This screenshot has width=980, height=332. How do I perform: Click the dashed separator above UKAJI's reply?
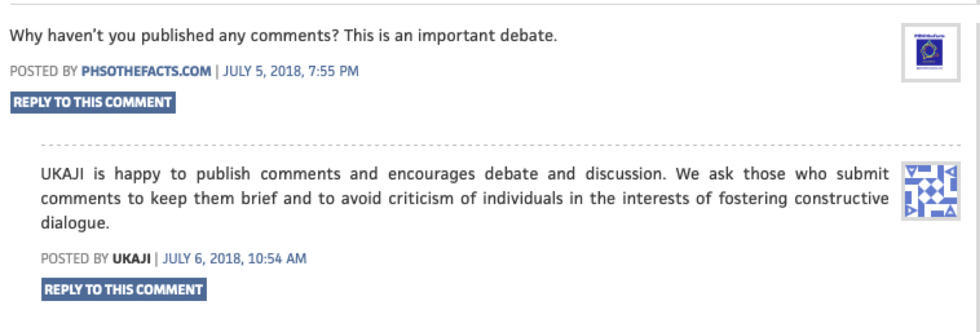pyautogui.click(x=500, y=145)
